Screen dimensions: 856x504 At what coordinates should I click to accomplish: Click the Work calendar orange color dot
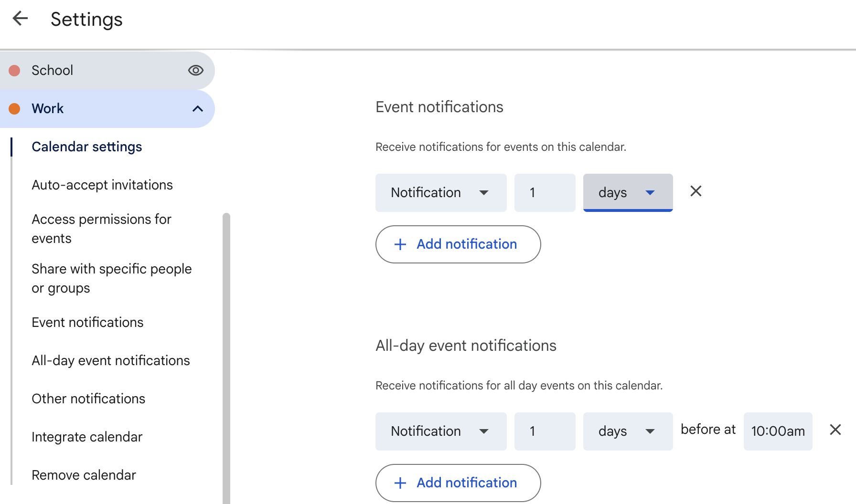[x=15, y=109]
